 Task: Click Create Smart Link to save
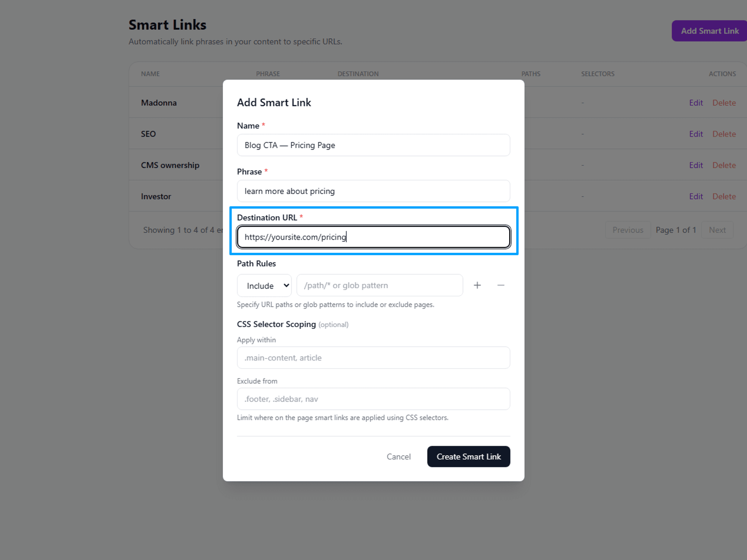(x=468, y=456)
